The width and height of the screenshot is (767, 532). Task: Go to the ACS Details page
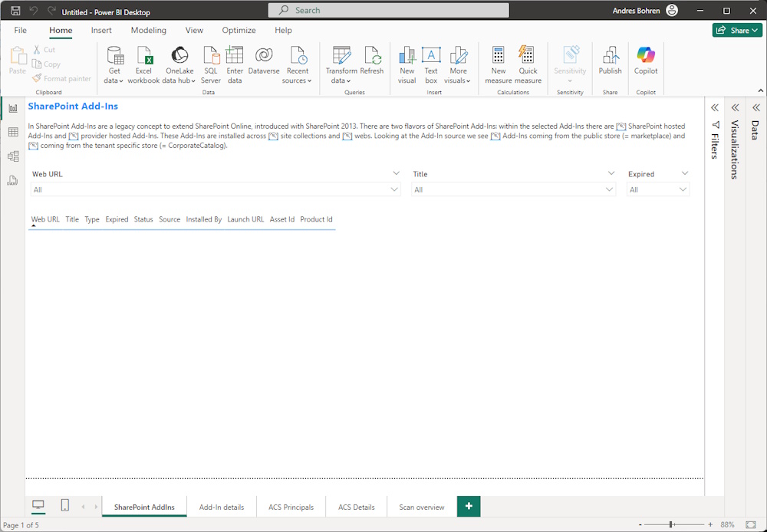click(x=356, y=507)
